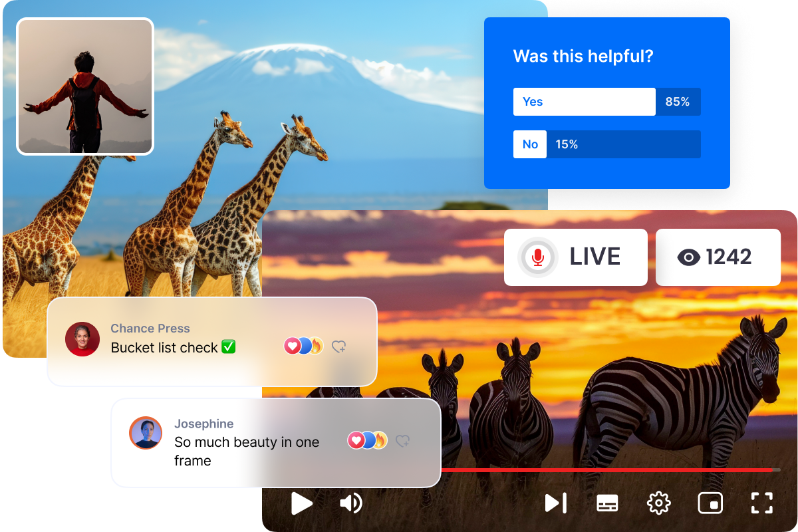The image size is (798, 532).
Task: Open the video settings gear
Action: 659,503
